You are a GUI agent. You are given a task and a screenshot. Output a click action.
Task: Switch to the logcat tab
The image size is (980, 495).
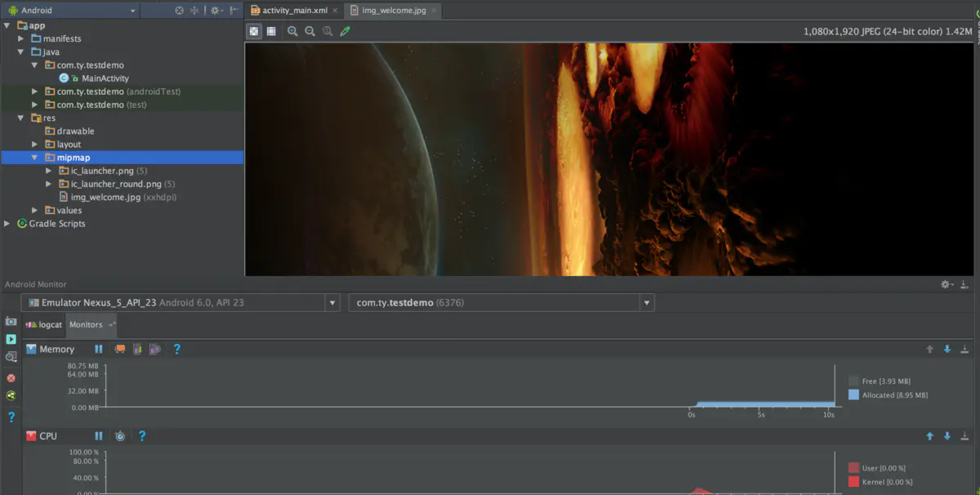pyautogui.click(x=43, y=324)
